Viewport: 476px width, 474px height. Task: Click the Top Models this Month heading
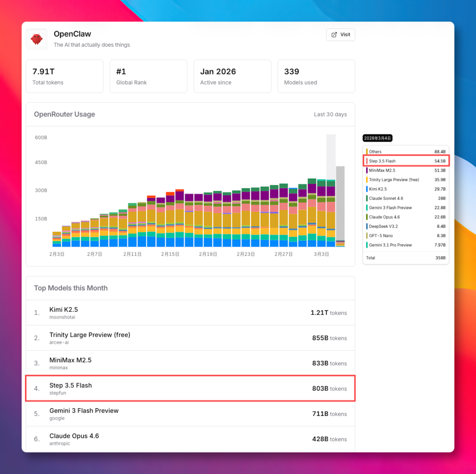(71, 288)
